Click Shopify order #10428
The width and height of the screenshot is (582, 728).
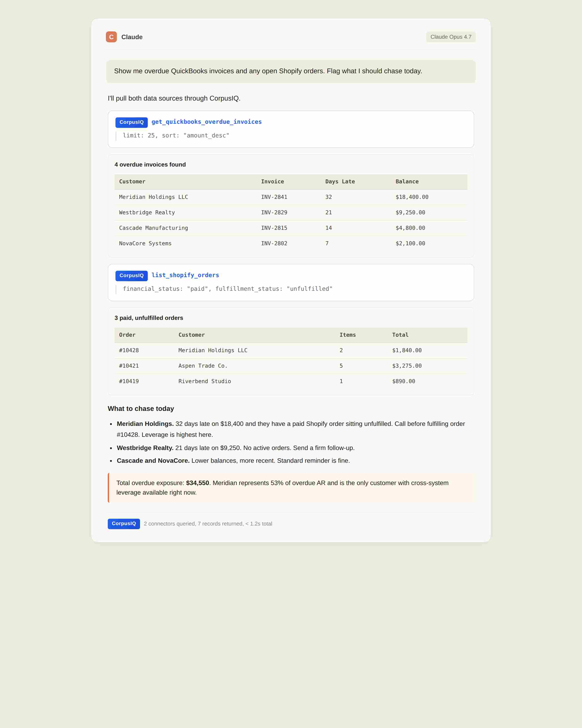129,351
